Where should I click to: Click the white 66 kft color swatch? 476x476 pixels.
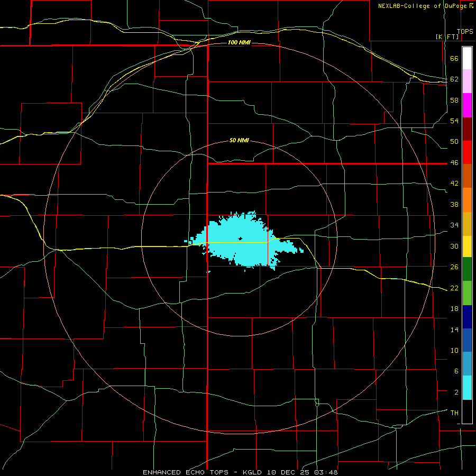tap(467, 58)
